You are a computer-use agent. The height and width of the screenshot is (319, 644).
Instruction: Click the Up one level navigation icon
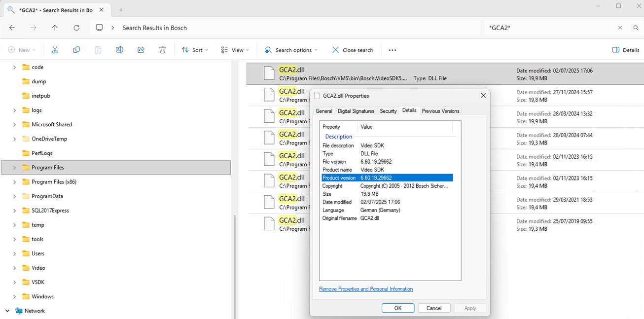[55, 28]
